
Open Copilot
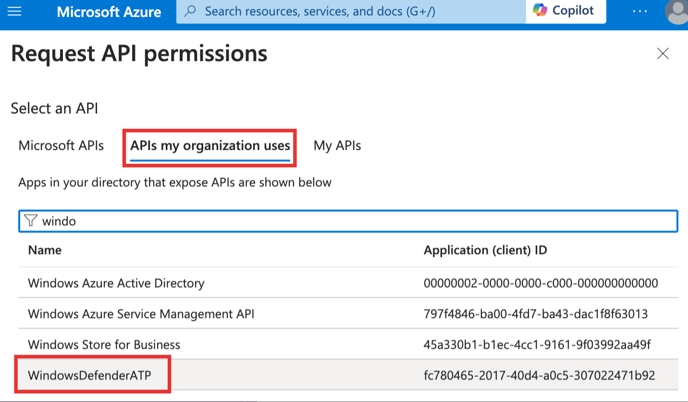click(566, 11)
